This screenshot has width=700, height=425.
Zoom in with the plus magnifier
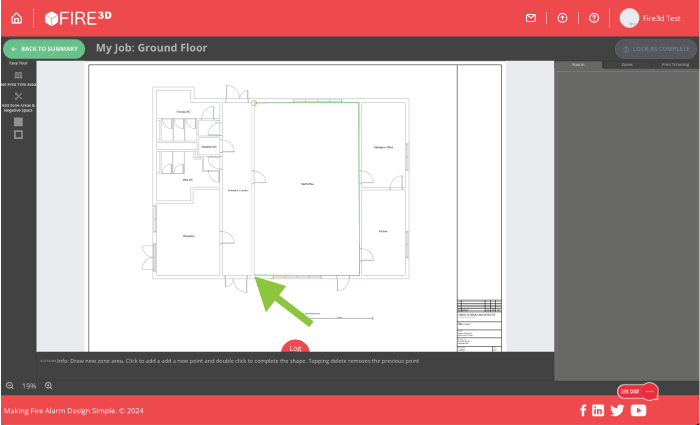click(48, 386)
